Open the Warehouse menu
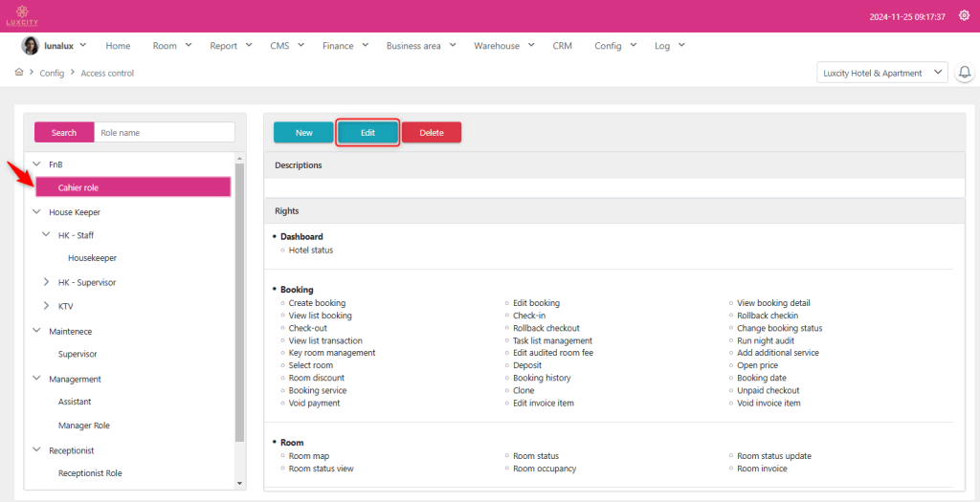 pyautogui.click(x=502, y=46)
